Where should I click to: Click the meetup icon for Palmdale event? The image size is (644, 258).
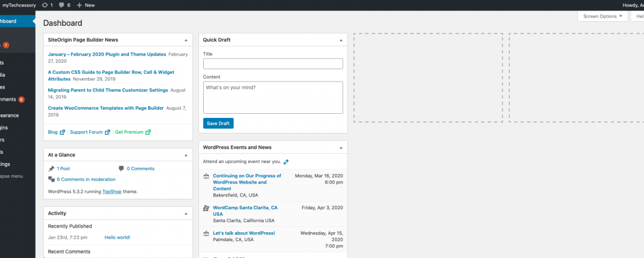pyautogui.click(x=207, y=233)
